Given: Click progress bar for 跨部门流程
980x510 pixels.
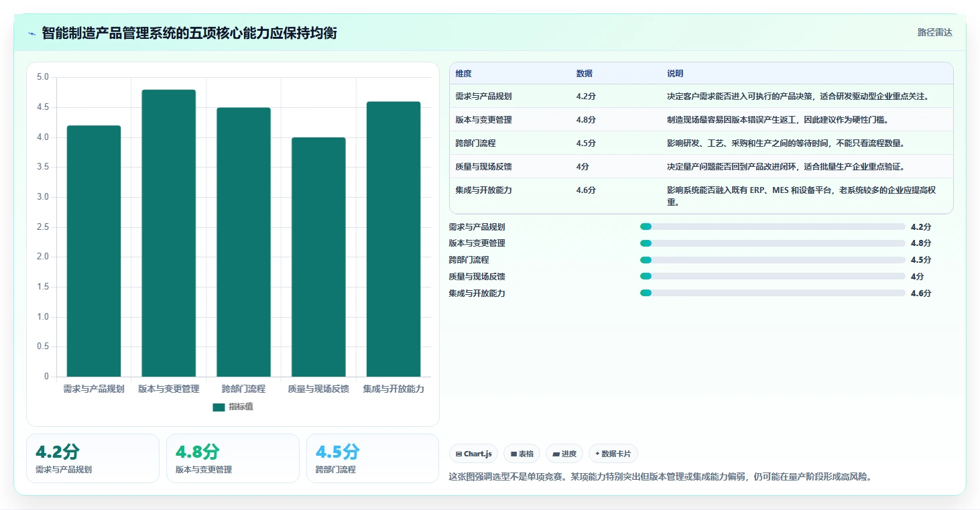Looking at the screenshot, I should point(773,260).
